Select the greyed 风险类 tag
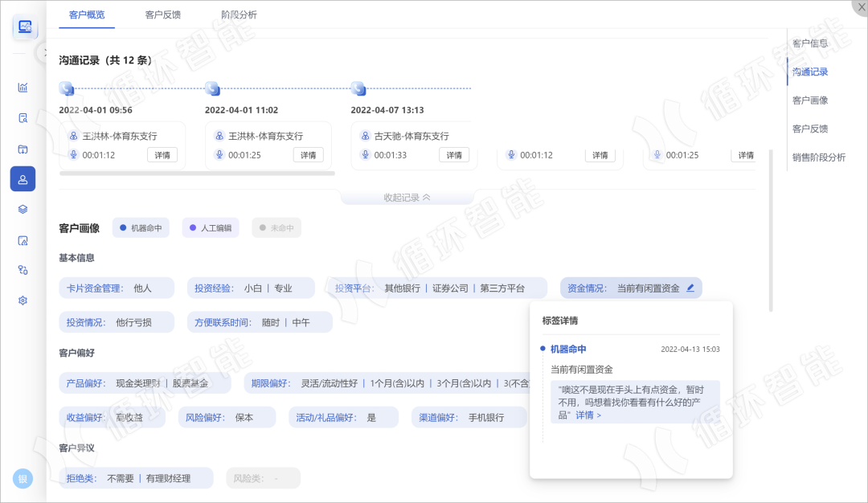This screenshot has height=503, width=868. (263, 478)
